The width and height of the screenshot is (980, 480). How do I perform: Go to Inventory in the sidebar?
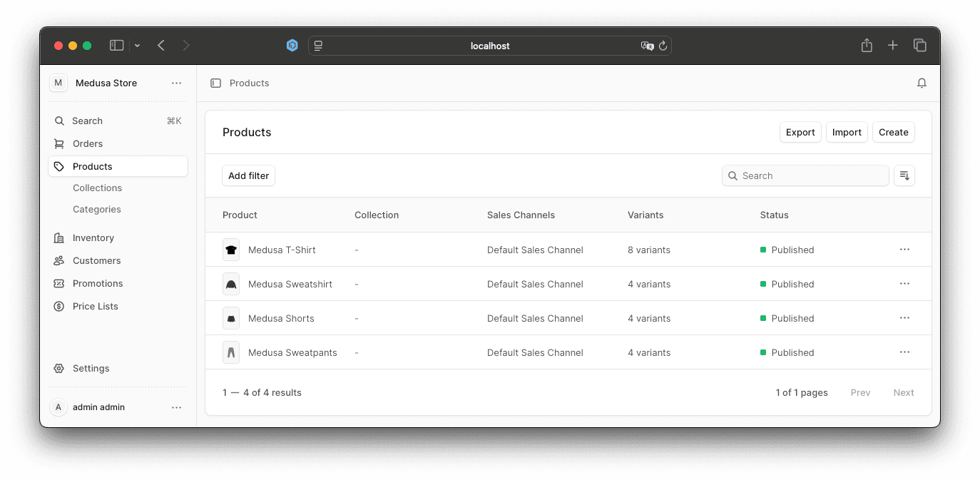pos(93,238)
